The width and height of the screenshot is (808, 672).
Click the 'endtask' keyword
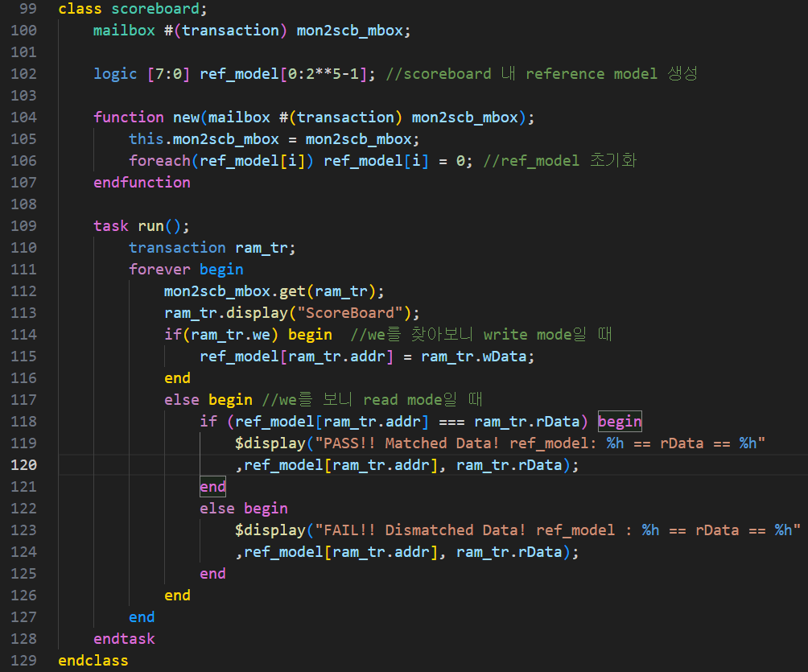[x=124, y=639]
